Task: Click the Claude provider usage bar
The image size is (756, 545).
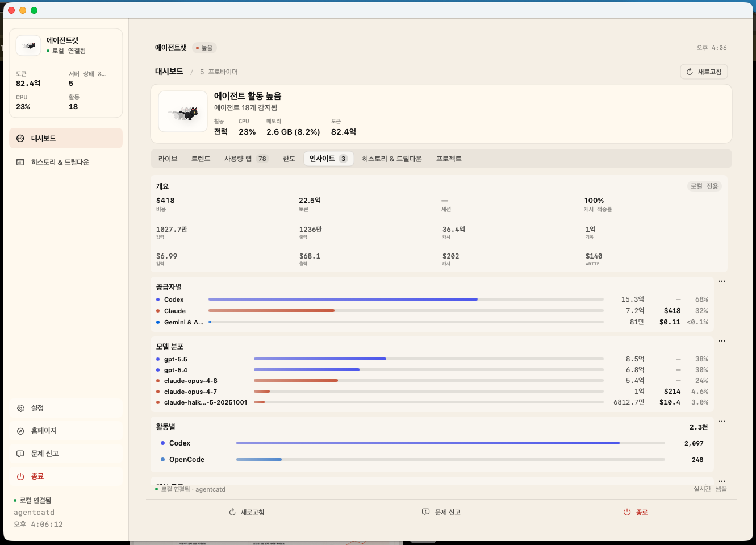Action: 406,310
